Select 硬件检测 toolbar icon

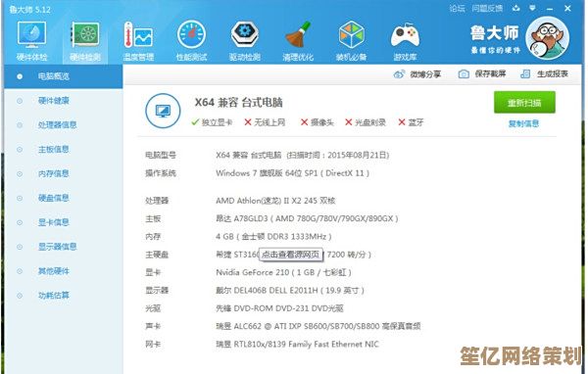click(85, 41)
